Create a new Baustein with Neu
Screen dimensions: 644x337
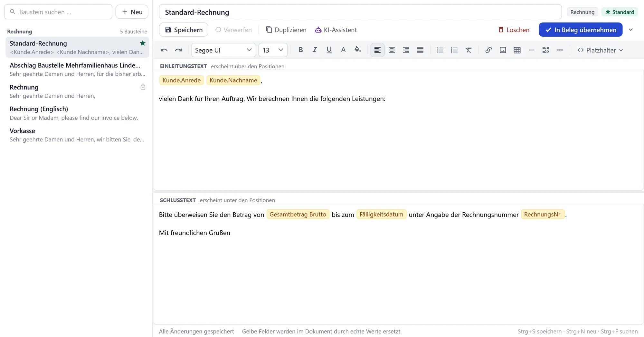click(x=132, y=12)
